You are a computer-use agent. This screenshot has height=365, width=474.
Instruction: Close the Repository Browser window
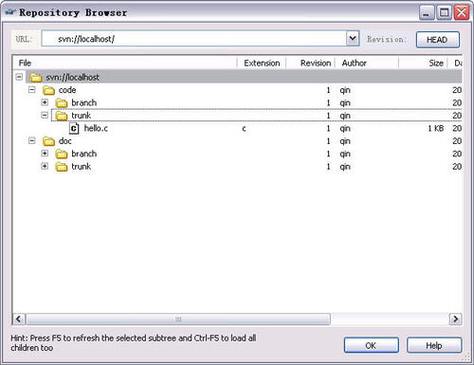click(462, 13)
